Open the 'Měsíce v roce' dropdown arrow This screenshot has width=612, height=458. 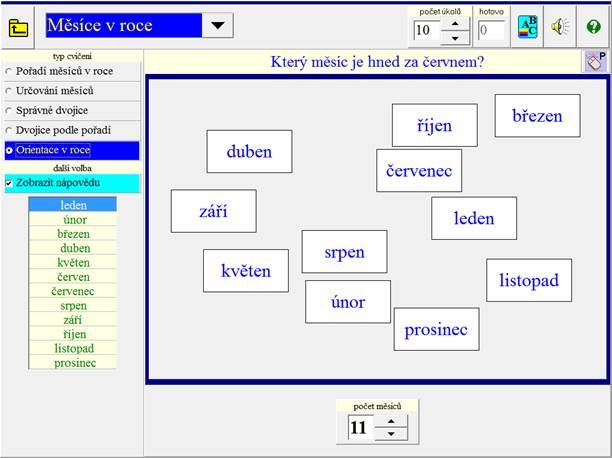coord(219,25)
